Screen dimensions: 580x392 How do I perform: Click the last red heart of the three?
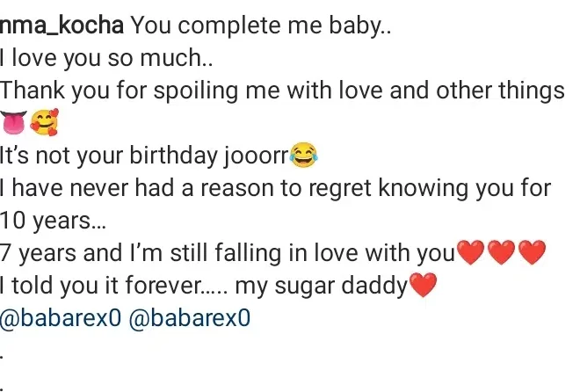coord(533,253)
